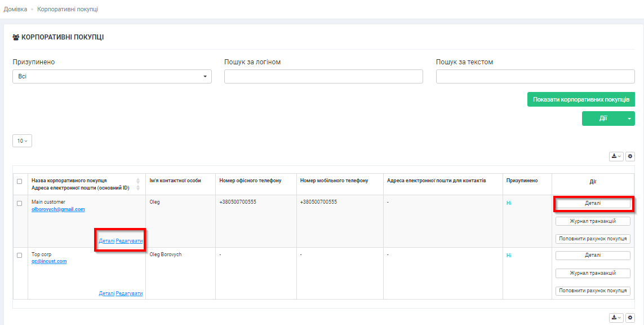The width and height of the screenshot is (644, 325).
Task: Open the qc@incust.com email link
Action: pos(49,262)
